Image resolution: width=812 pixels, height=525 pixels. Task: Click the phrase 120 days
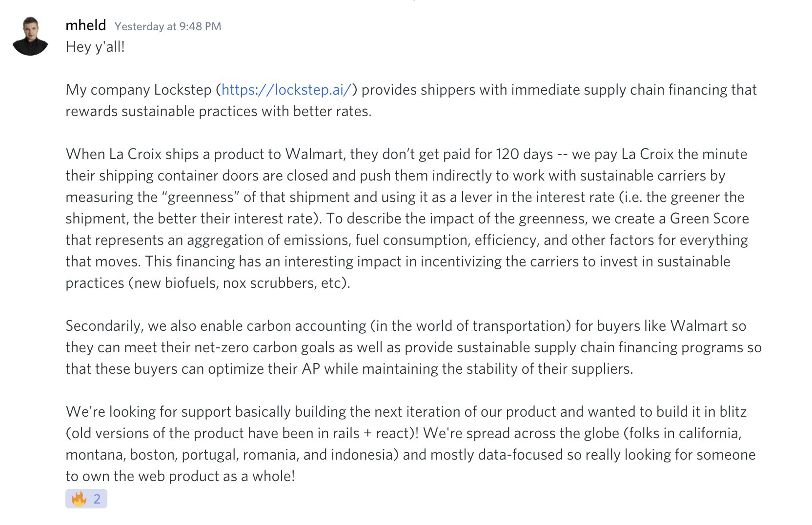click(x=524, y=154)
